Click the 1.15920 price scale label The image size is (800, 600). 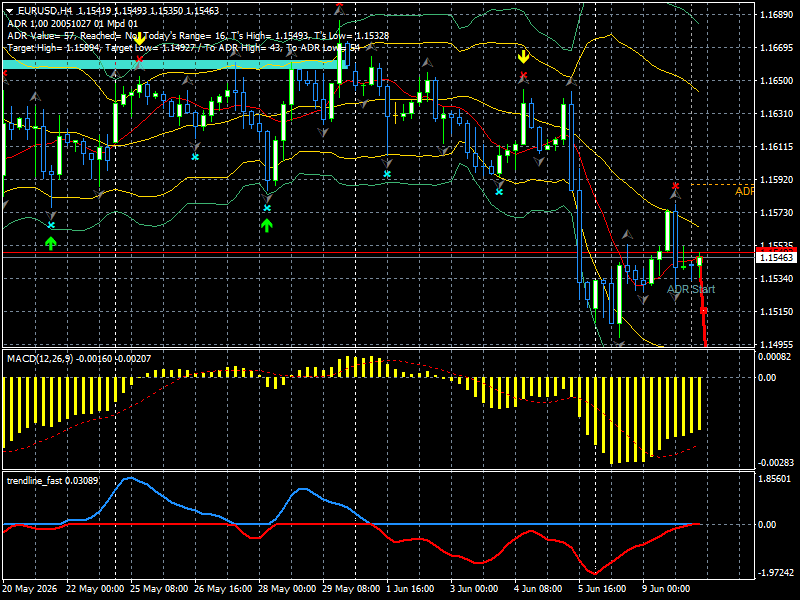(777, 180)
